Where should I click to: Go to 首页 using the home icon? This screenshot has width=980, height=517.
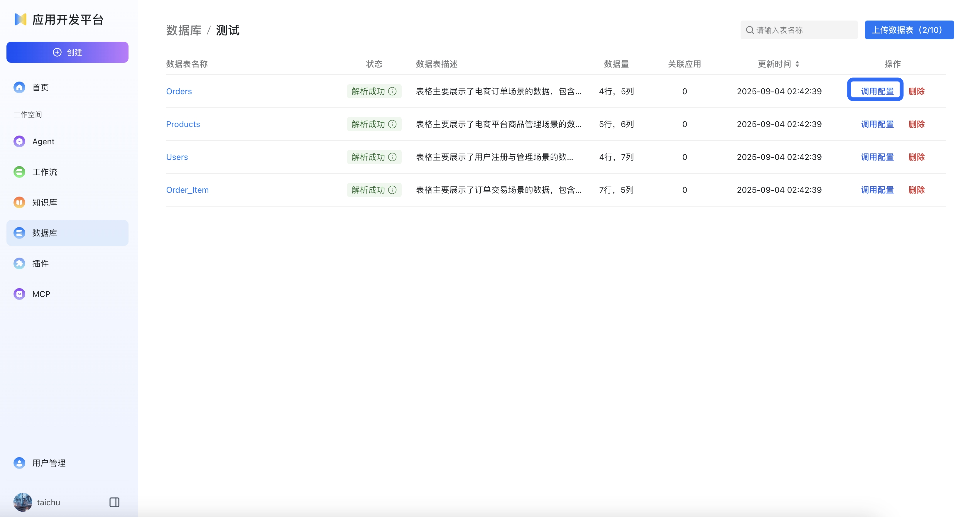tap(19, 87)
